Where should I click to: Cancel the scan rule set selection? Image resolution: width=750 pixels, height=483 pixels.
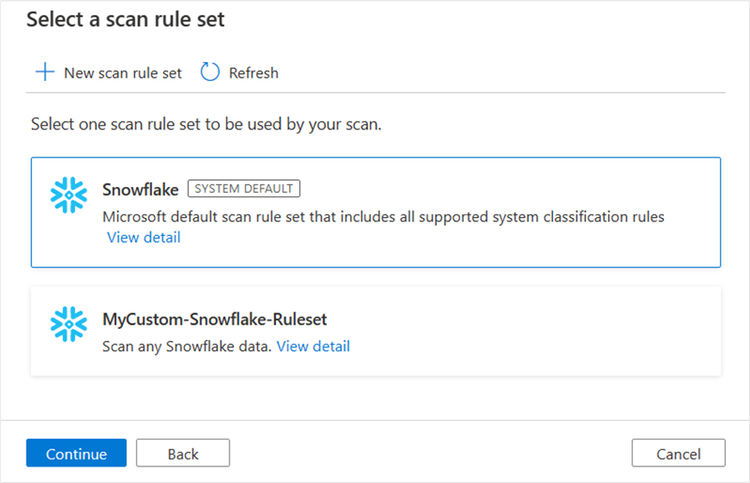678,453
